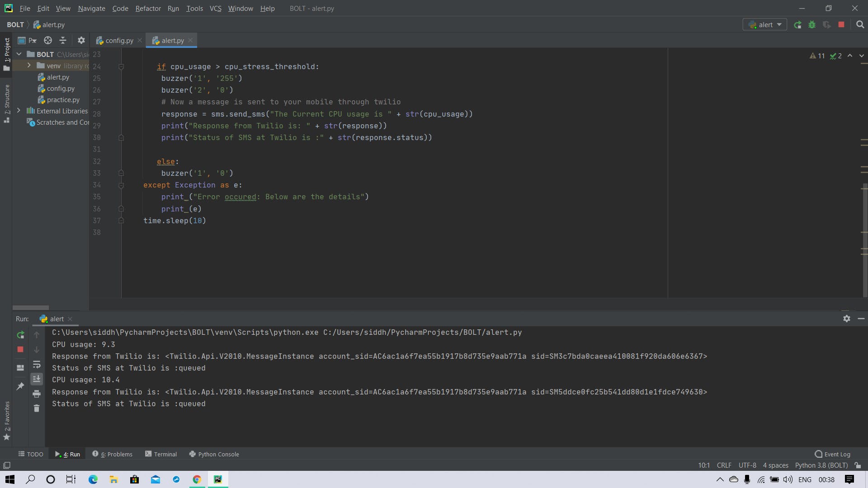The image size is (868, 488).
Task: Rerun alert from the Run panel
Action: coord(20,335)
